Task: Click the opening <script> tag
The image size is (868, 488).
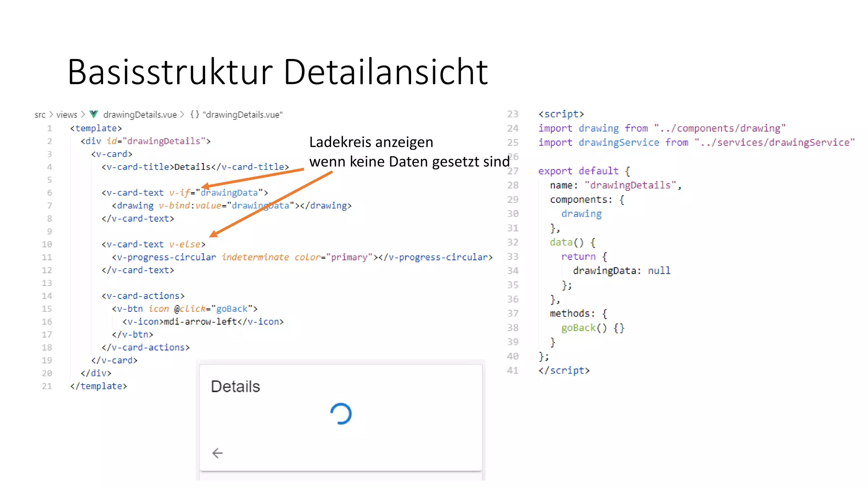Action: coord(561,114)
